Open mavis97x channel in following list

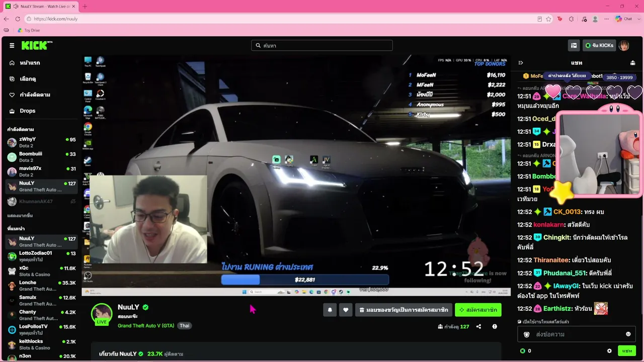(x=41, y=171)
